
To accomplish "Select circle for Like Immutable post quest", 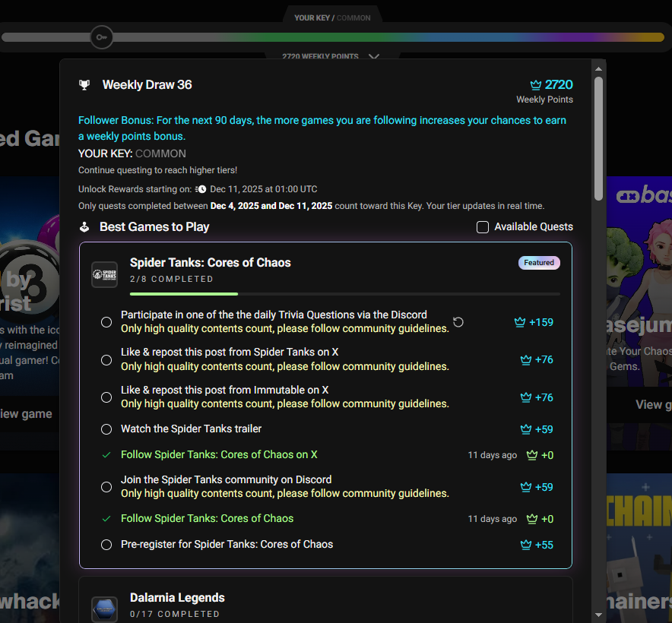I will tap(106, 397).
